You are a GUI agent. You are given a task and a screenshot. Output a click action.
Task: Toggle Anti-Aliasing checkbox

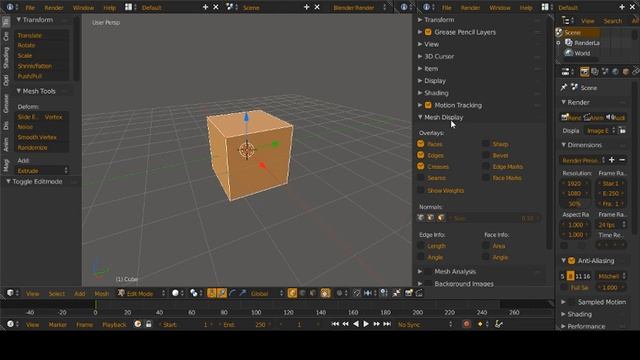571,260
